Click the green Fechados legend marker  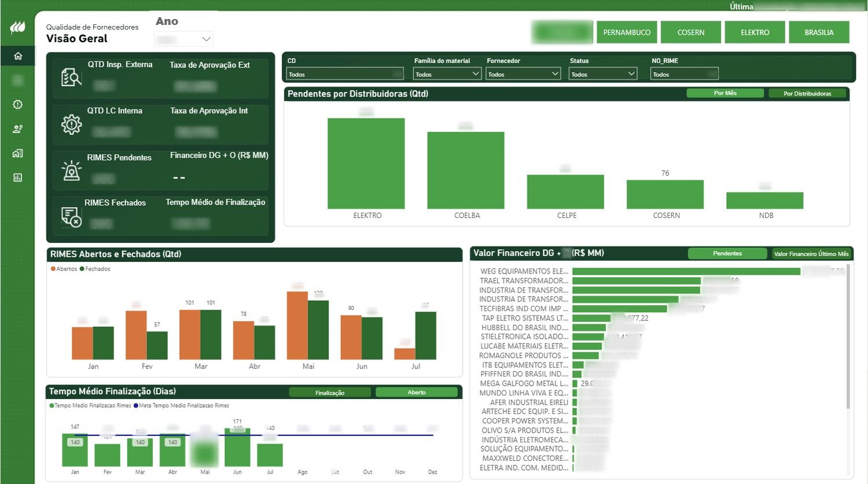tap(82, 269)
